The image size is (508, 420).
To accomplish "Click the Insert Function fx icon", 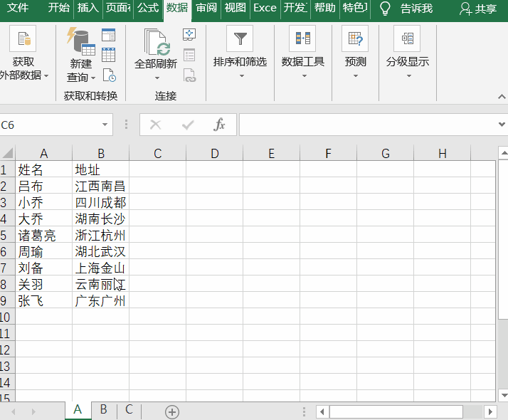I will pos(219,125).
